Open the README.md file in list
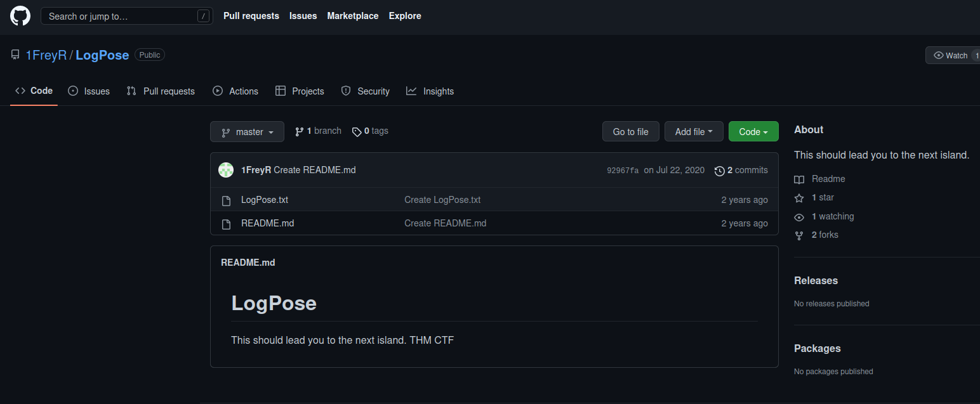Image resolution: width=980 pixels, height=404 pixels. point(267,223)
